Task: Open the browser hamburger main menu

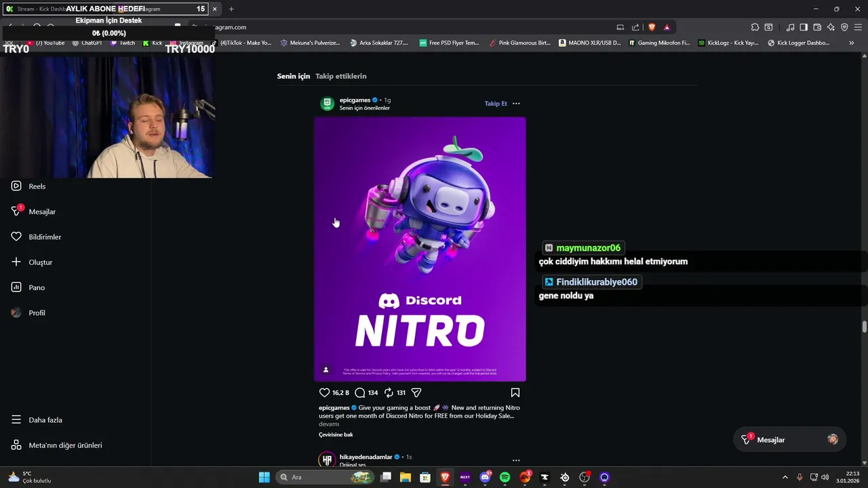Action: pyautogui.click(x=858, y=27)
